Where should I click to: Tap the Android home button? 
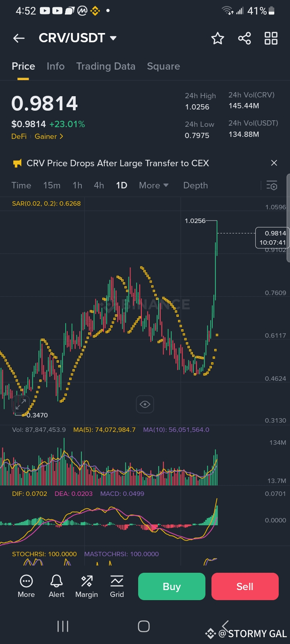(144, 626)
